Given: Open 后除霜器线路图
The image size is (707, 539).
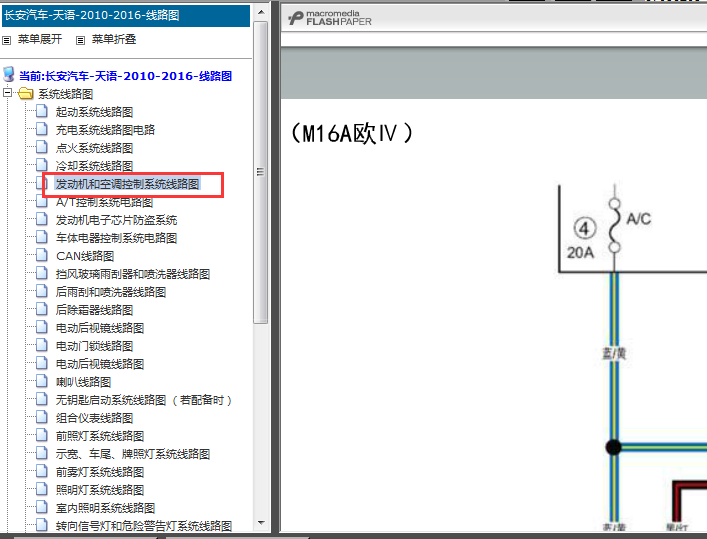Looking at the screenshot, I should coord(94,310).
